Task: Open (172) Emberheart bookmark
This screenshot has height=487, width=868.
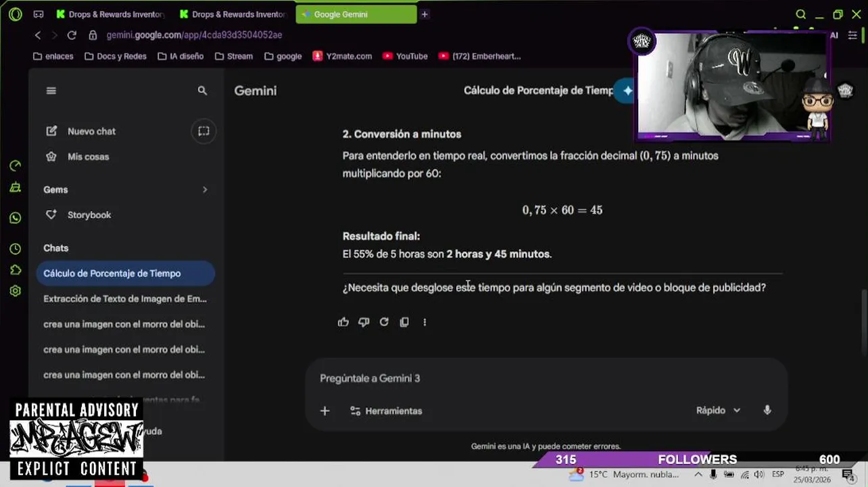Action: click(x=480, y=56)
